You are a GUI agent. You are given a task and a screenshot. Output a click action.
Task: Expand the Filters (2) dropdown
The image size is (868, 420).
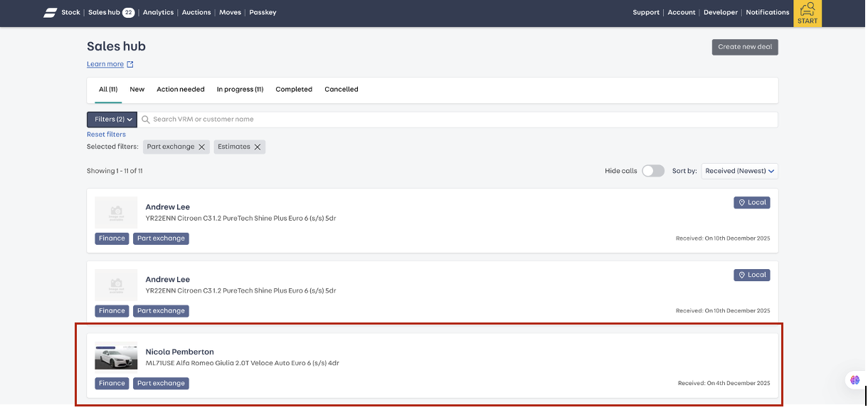pyautogui.click(x=112, y=120)
